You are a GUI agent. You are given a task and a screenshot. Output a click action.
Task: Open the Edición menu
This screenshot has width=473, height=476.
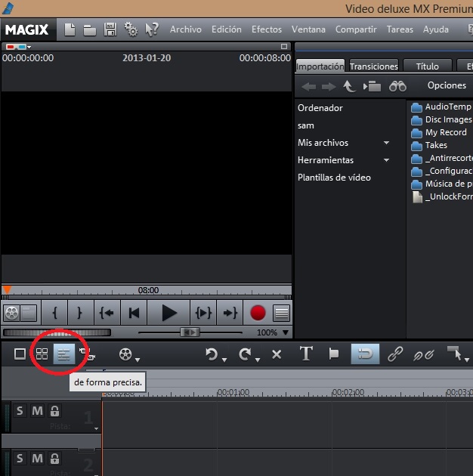point(227,29)
